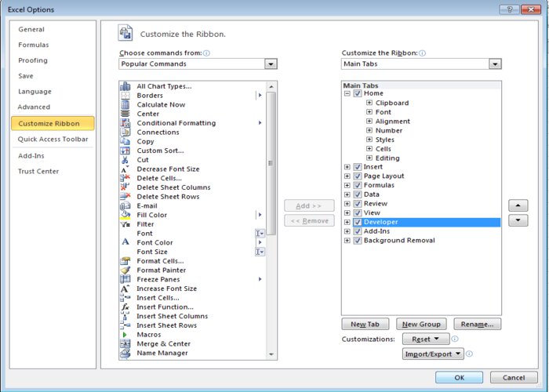Click the E-mail command icon
This screenshot has height=392, width=549.
point(125,205)
